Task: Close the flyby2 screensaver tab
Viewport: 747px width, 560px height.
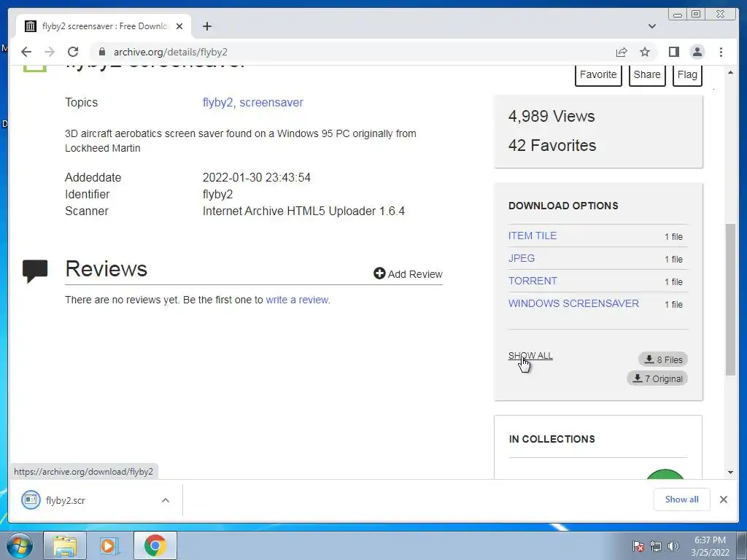Action: click(179, 26)
